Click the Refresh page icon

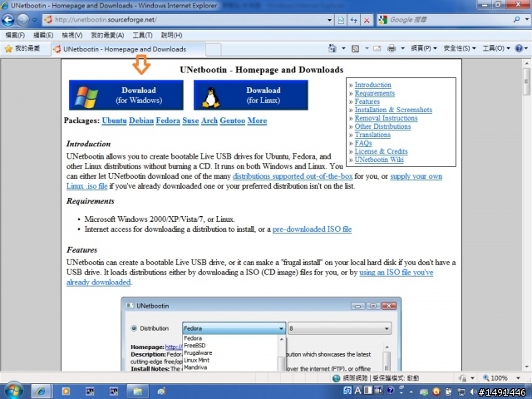click(354, 20)
